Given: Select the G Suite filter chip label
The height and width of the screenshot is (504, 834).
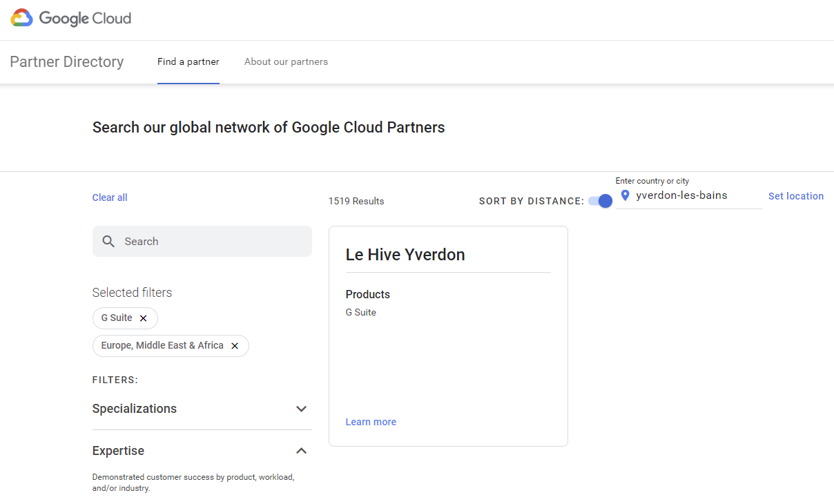Looking at the screenshot, I should click(117, 318).
